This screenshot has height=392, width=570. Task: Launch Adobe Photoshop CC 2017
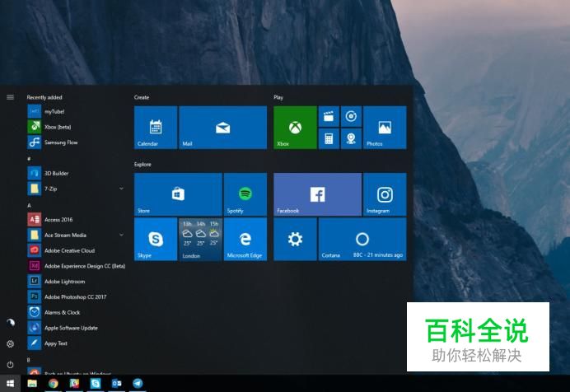(x=77, y=296)
